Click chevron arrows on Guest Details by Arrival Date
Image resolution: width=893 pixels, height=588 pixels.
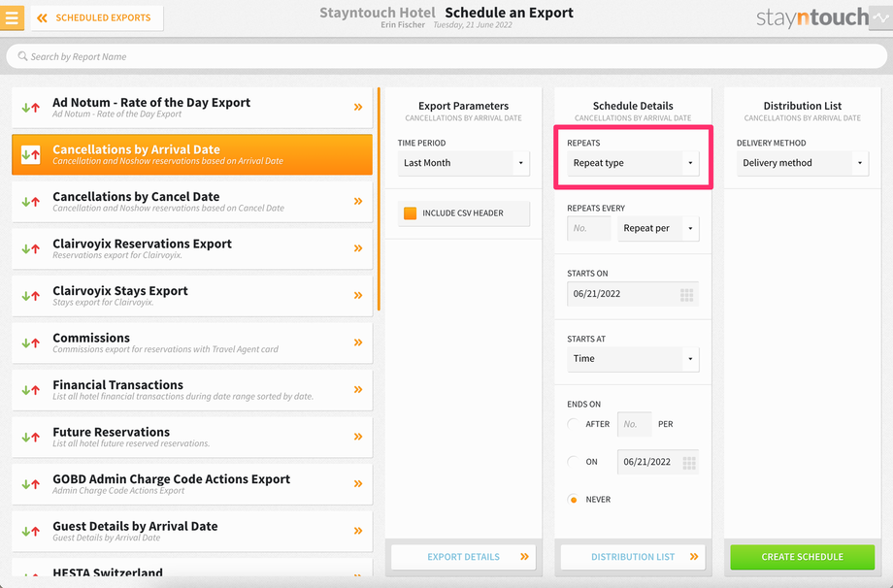coord(358,531)
